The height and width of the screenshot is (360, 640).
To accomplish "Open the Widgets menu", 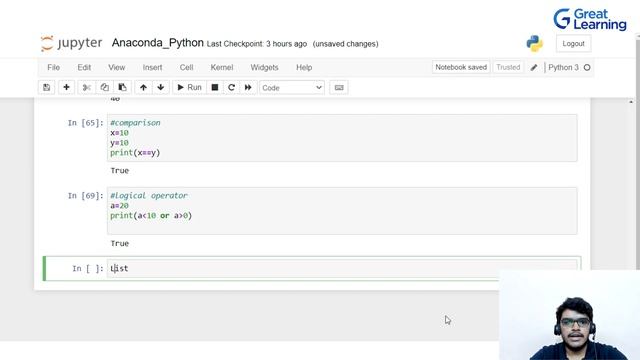I will pyautogui.click(x=264, y=67).
